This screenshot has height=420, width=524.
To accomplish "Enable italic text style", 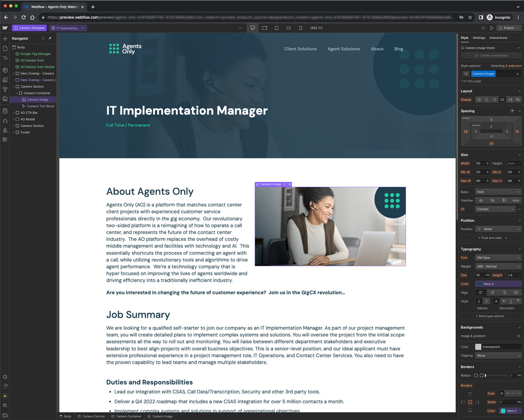I will click(486, 301).
